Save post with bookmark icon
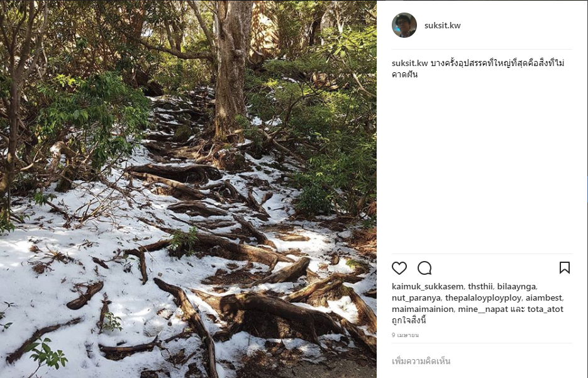This screenshot has width=588, height=378. pyautogui.click(x=565, y=268)
